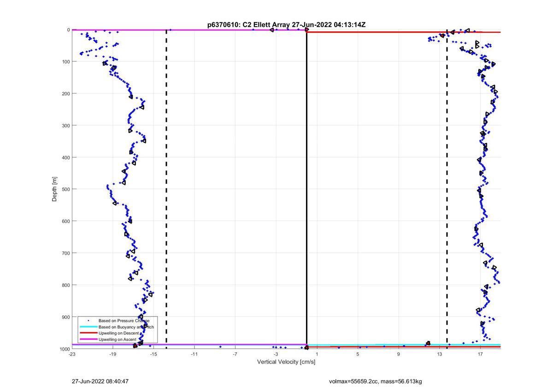Click the y-axis tick label '600'

coord(66,221)
